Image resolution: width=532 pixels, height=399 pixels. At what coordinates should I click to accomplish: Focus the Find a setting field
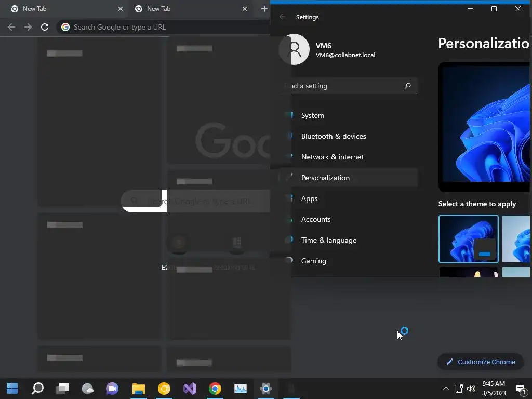[348, 86]
